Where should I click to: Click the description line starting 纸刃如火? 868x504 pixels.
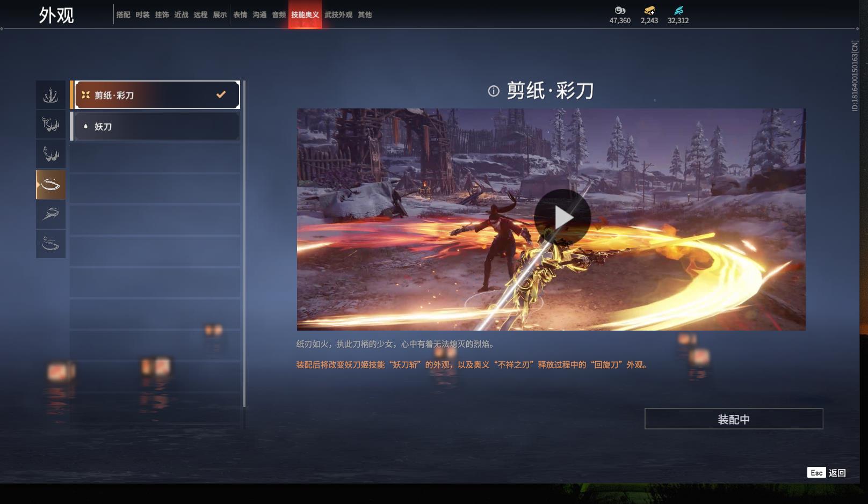click(395, 344)
